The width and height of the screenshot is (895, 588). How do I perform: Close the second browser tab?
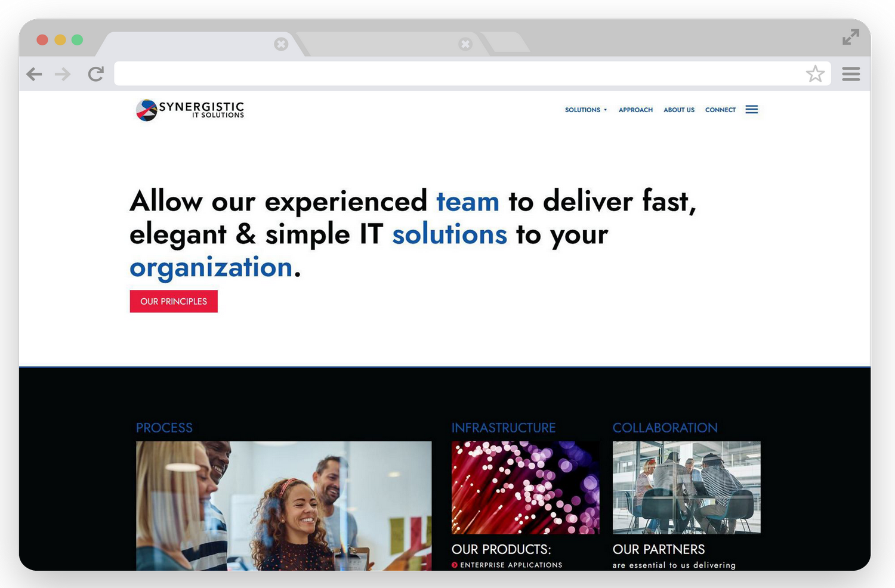[x=465, y=44]
